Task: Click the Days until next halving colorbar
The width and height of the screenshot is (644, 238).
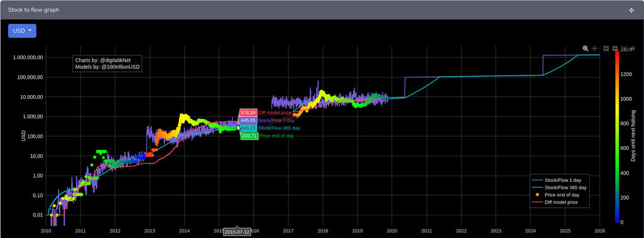Action: 617,135
